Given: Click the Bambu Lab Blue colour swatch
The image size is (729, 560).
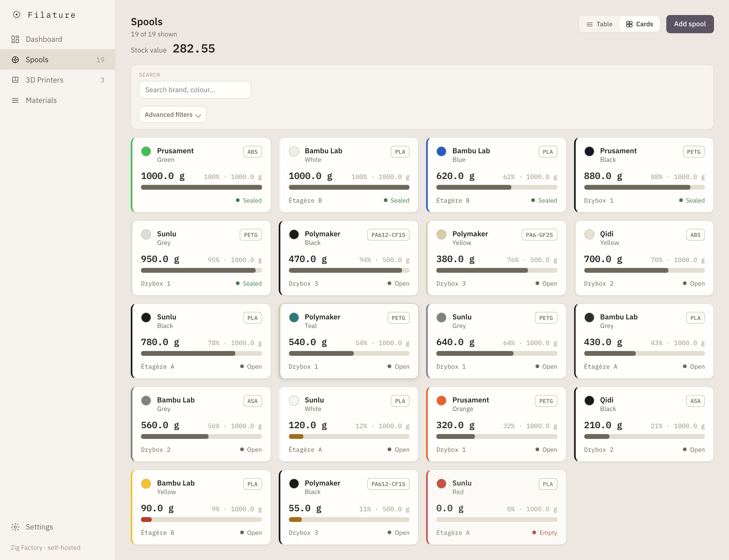Looking at the screenshot, I should click(441, 151).
